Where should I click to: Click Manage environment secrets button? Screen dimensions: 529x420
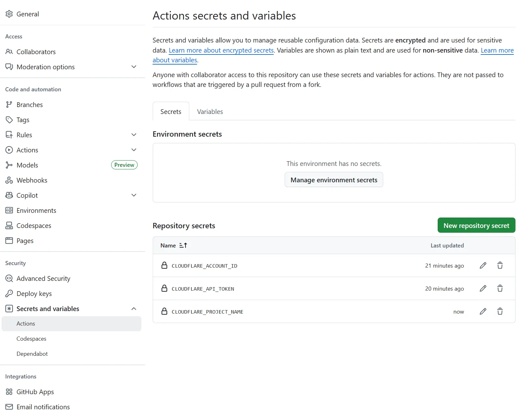(333, 180)
